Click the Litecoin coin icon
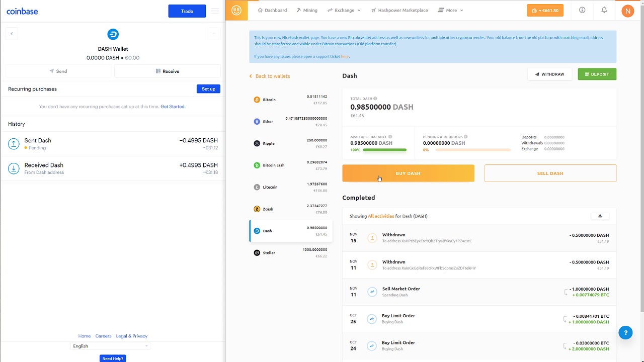Image resolution: width=644 pixels, height=362 pixels. tap(257, 187)
